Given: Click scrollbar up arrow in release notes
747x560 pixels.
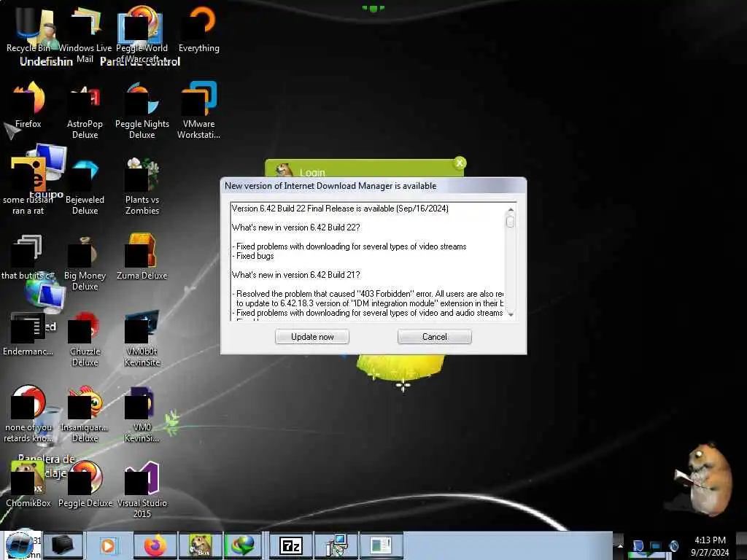Looking at the screenshot, I should 510,210.
